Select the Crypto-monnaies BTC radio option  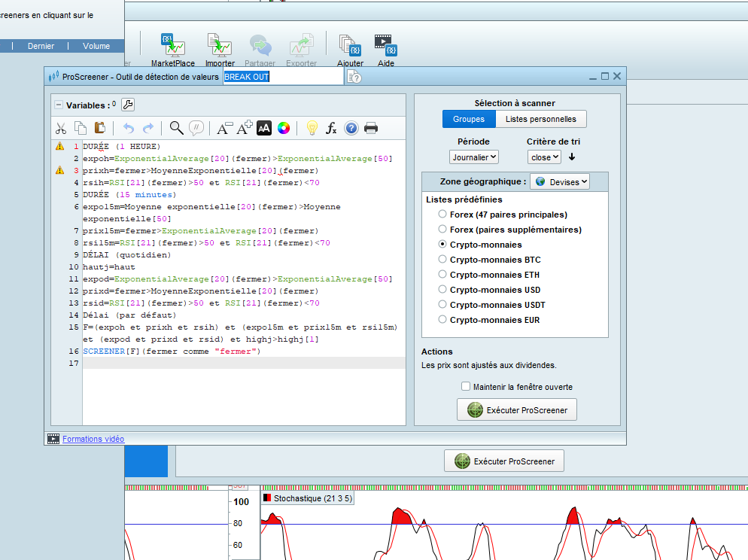click(x=442, y=260)
